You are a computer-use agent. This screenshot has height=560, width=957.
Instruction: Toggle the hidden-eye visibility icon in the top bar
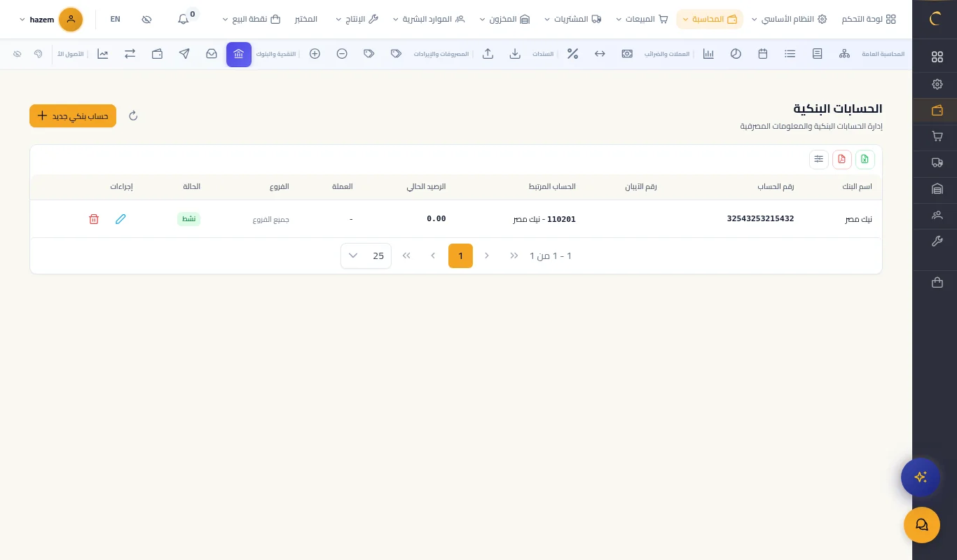[x=146, y=19]
